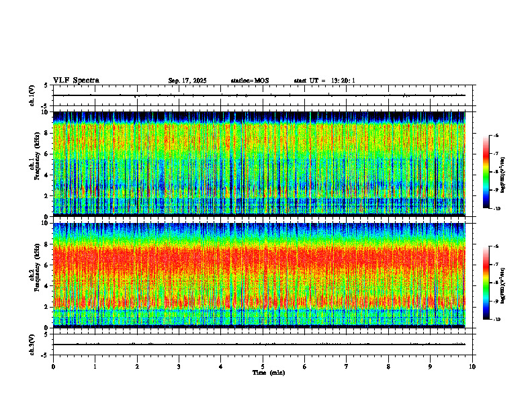Click the time axis tick label "10"
The image size is (532, 411).
(472, 367)
